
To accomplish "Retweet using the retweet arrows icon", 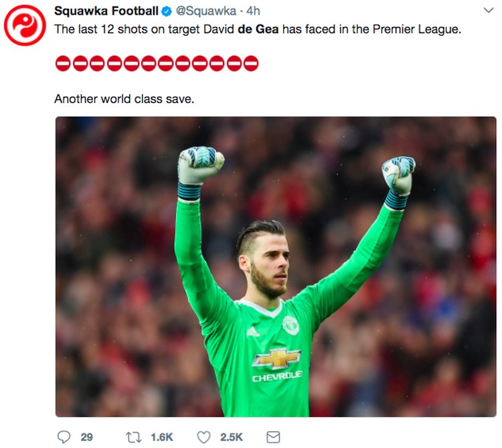I will 133,437.
